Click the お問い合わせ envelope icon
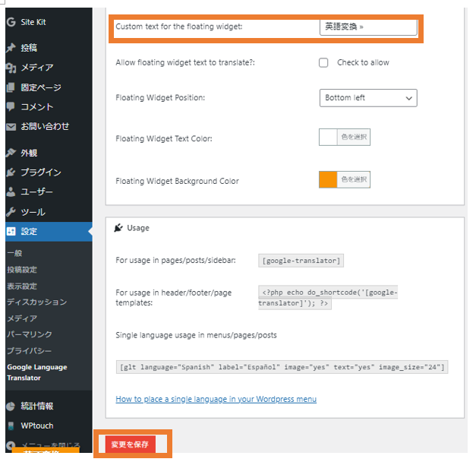 click(x=11, y=127)
